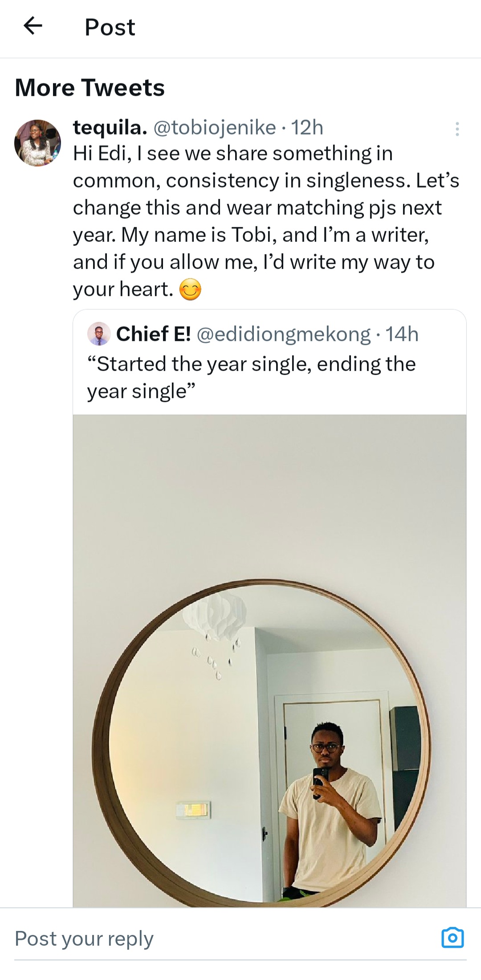Open the @tobiojenike handle link
Image resolution: width=481 pixels, height=980 pixels.
coord(215,128)
